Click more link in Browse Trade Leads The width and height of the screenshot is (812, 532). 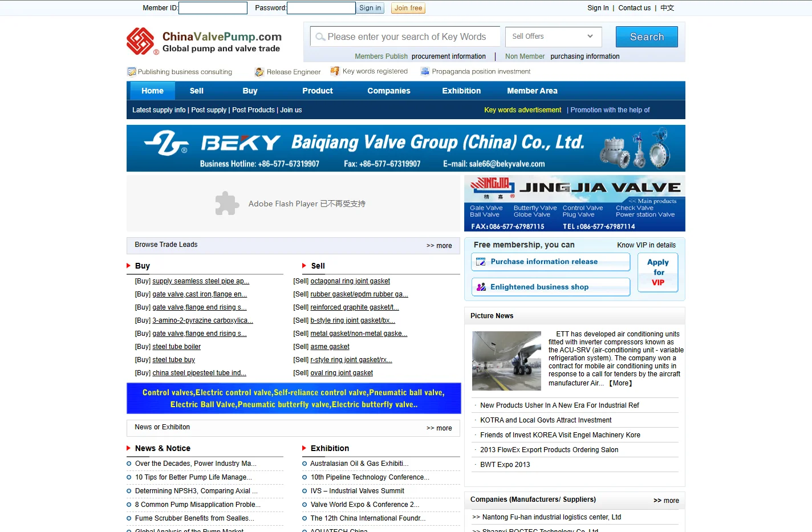pyautogui.click(x=439, y=246)
